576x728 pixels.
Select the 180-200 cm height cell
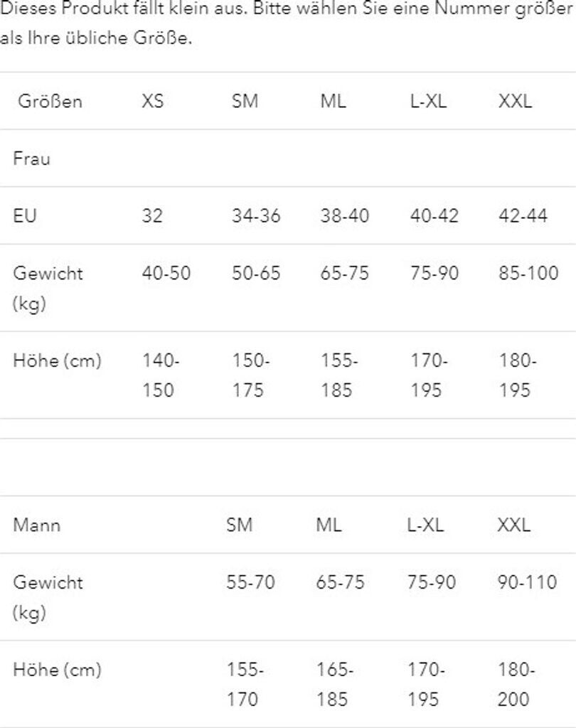click(x=516, y=685)
